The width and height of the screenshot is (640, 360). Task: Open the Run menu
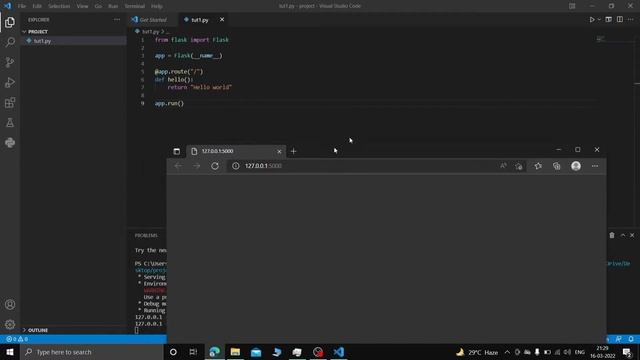(x=113, y=6)
